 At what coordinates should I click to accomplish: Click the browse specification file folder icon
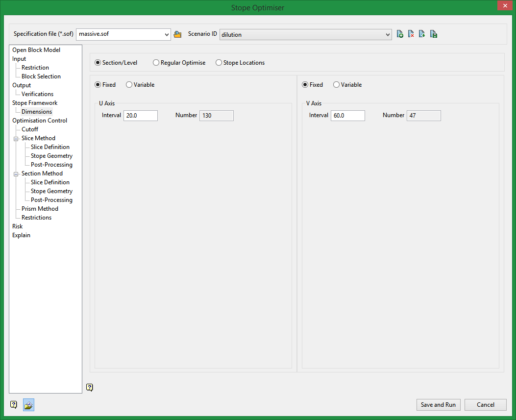click(177, 34)
